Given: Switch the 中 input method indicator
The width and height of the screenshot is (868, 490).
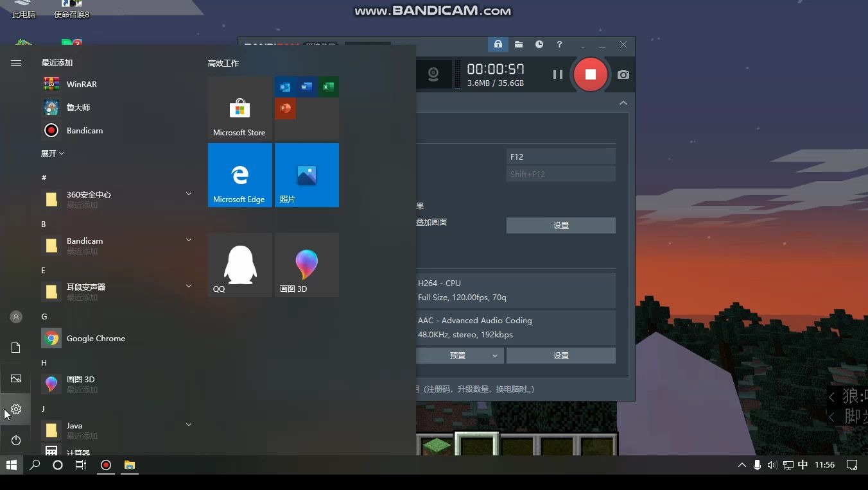Looking at the screenshot, I should pyautogui.click(x=803, y=465).
